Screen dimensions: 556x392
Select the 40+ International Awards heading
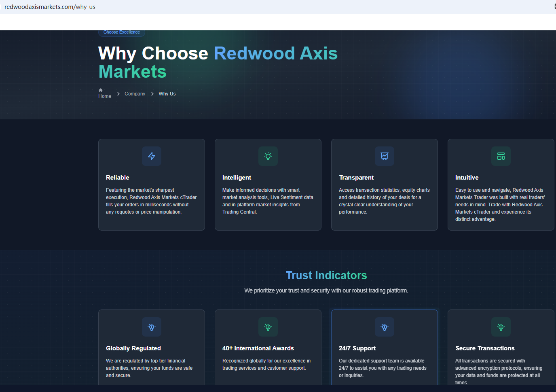(258, 348)
